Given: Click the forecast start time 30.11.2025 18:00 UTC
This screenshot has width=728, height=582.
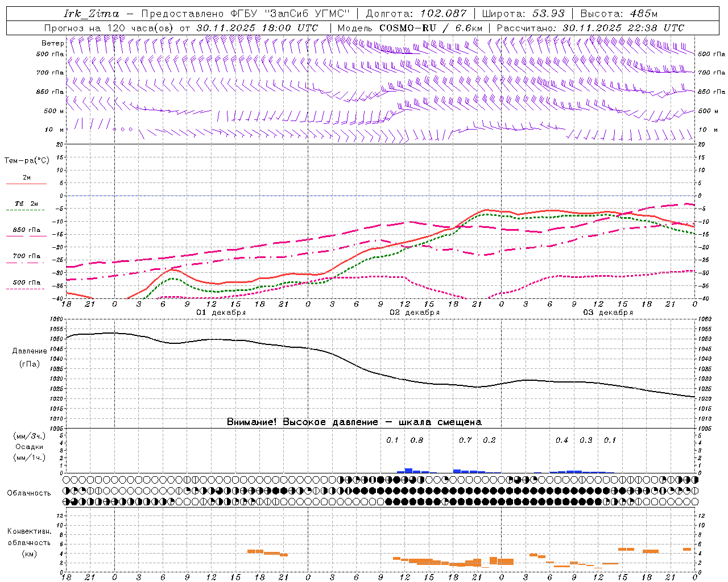Looking at the screenshot, I should point(257,28).
